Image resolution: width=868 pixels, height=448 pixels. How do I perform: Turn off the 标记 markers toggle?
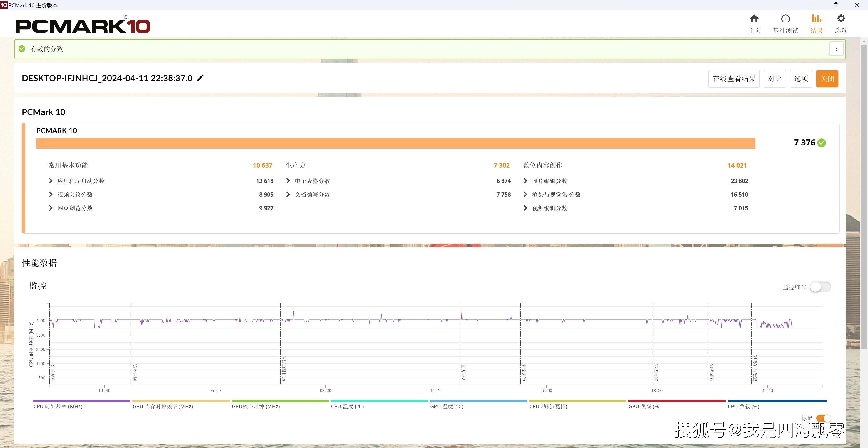pyautogui.click(x=823, y=418)
